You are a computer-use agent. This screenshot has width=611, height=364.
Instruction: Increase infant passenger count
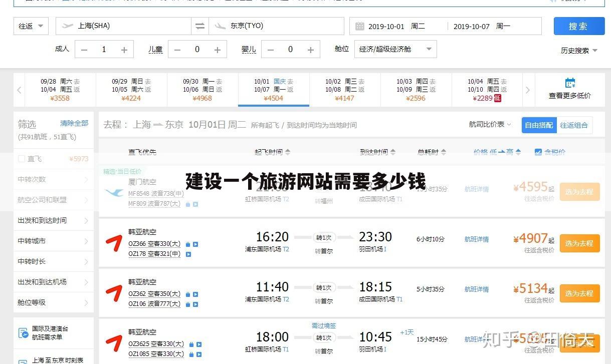[x=311, y=50]
